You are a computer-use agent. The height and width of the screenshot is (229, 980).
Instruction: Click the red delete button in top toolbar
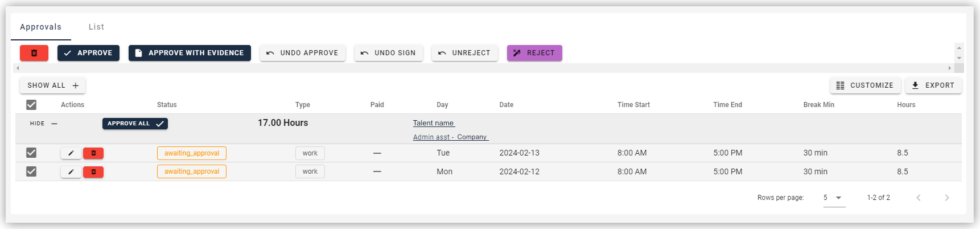click(34, 53)
